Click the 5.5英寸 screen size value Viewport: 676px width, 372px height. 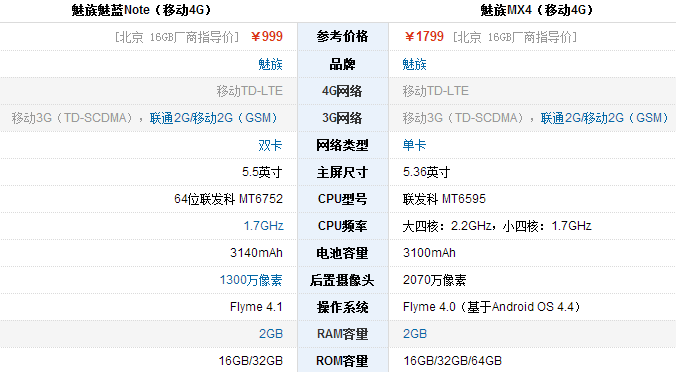coord(262,172)
